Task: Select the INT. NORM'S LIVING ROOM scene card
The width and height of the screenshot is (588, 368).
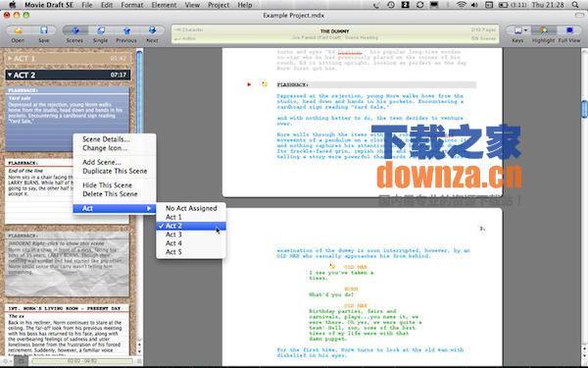Action: click(67, 330)
